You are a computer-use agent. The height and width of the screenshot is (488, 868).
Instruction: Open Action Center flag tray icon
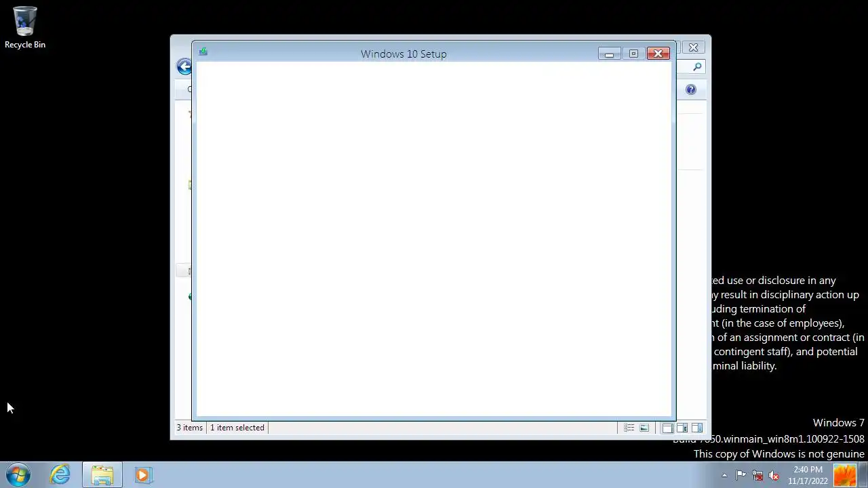tap(741, 475)
